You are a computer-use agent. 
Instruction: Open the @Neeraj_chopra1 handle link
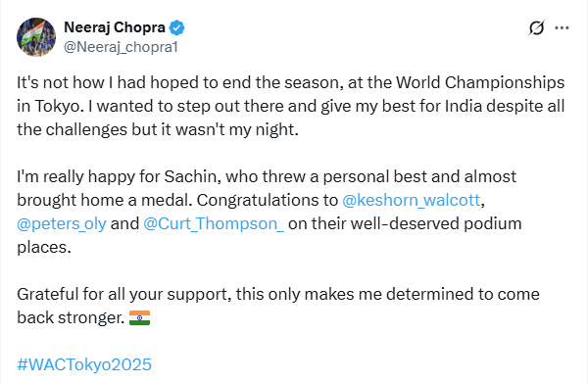(x=121, y=47)
